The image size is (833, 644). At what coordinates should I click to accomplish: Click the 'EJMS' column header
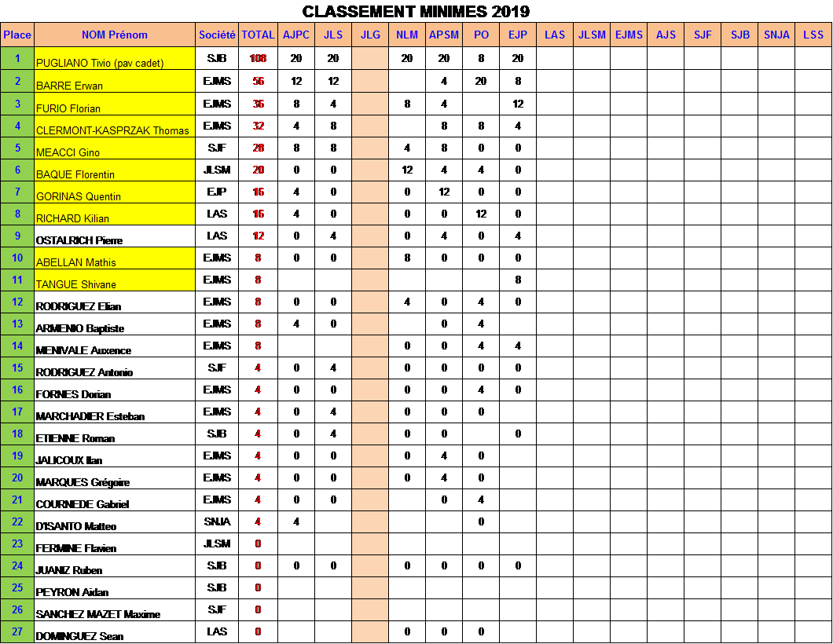pos(629,35)
